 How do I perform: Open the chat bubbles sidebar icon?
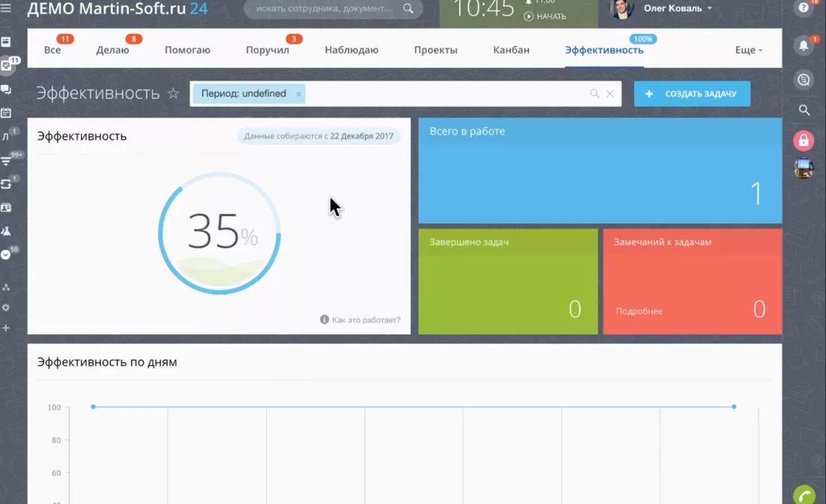point(6,89)
